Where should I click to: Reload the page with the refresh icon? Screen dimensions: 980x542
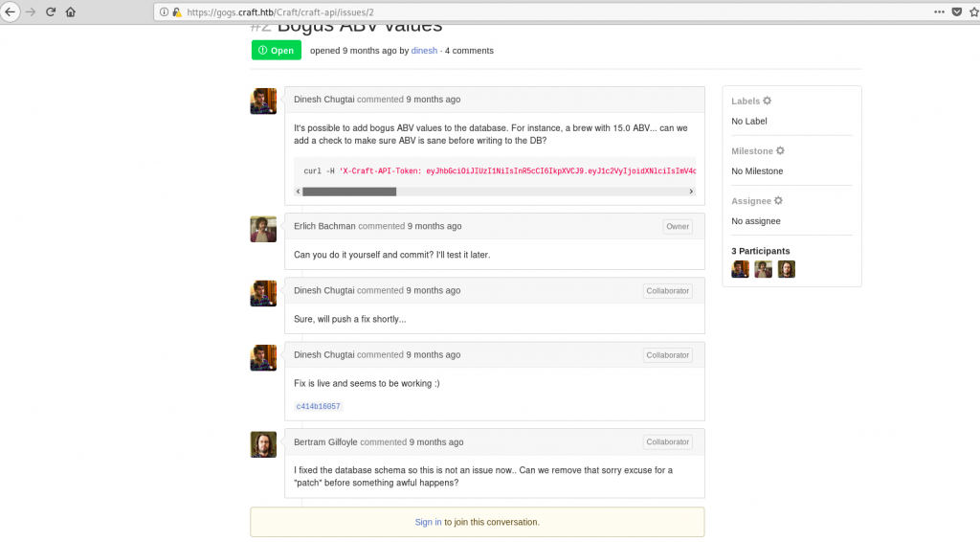point(51,11)
